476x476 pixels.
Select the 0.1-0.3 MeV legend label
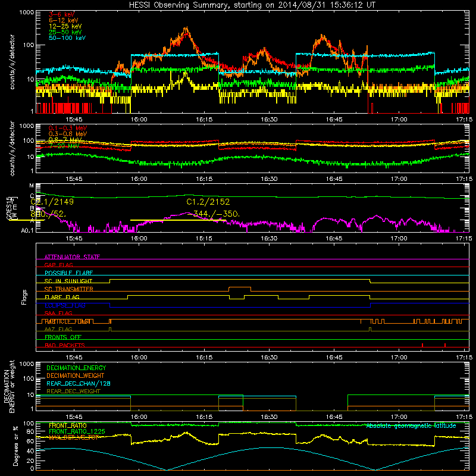[x=68, y=128]
